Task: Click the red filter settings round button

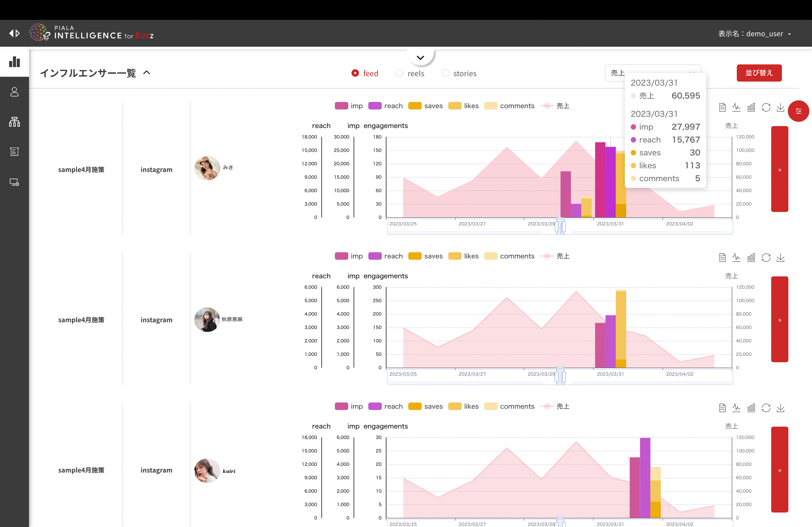Action: 798,111
